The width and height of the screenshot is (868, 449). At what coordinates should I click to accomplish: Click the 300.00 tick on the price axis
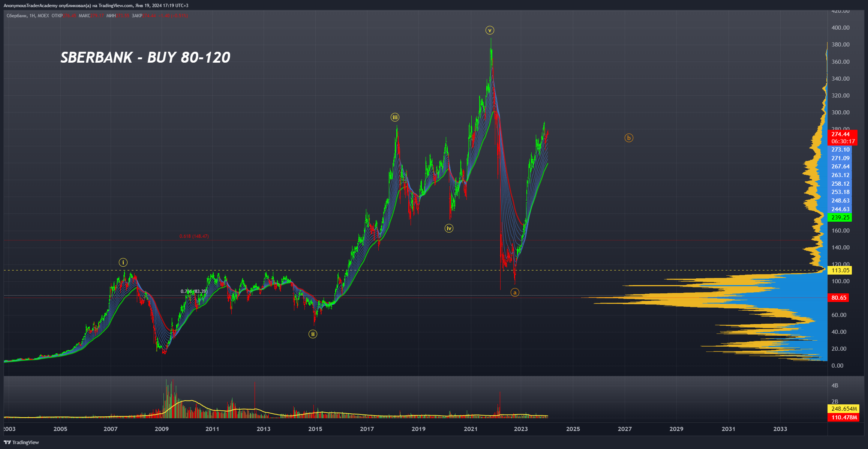(840, 113)
